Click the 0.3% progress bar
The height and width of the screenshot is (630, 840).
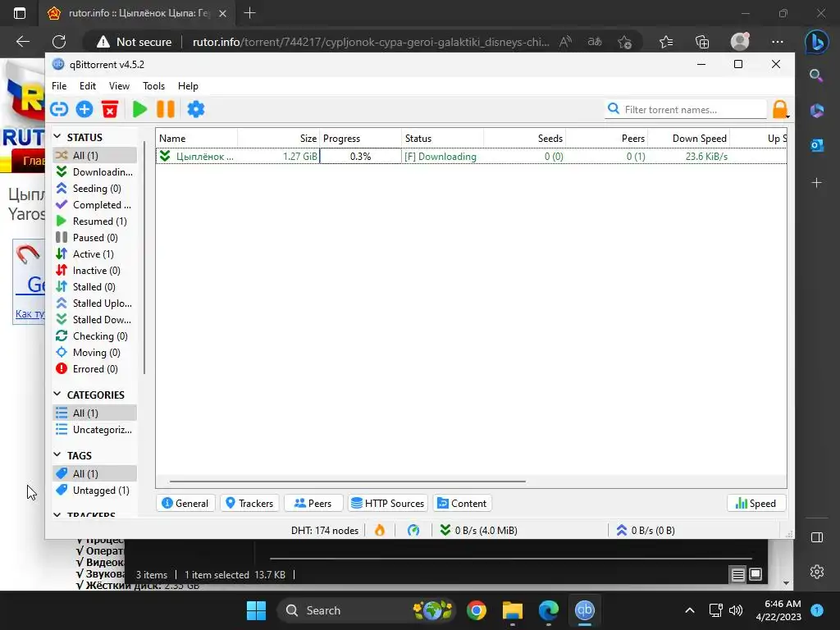click(361, 157)
